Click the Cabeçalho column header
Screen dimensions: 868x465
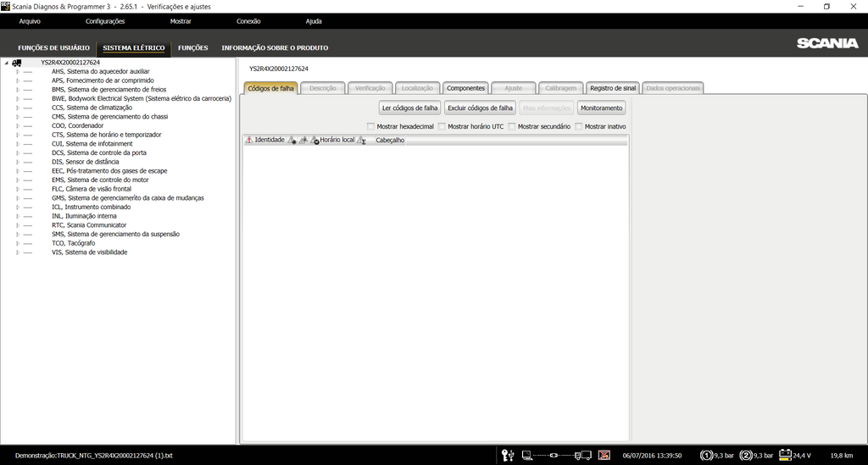point(390,141)
